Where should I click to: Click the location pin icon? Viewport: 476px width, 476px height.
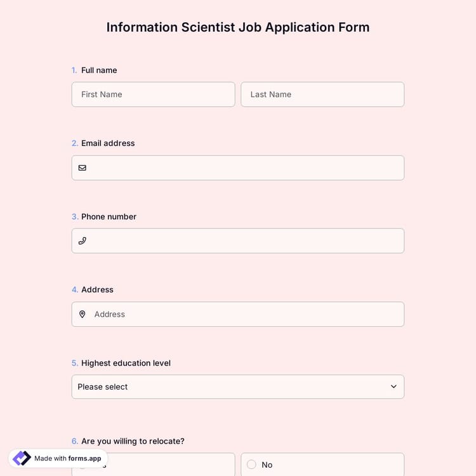82,314
